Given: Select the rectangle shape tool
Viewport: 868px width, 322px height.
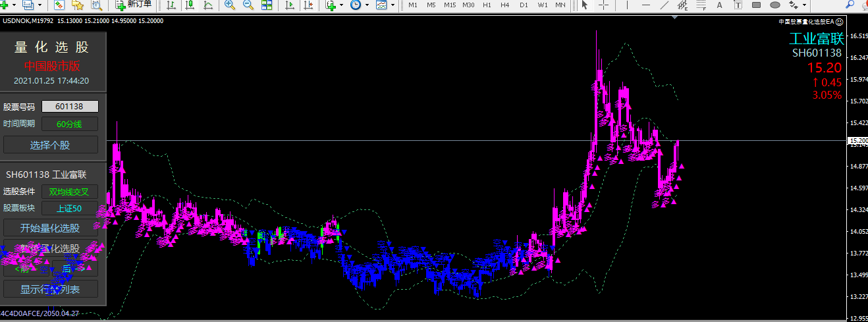Looking at the screenshot, I should pyautogui.click(x=757, y=5).
